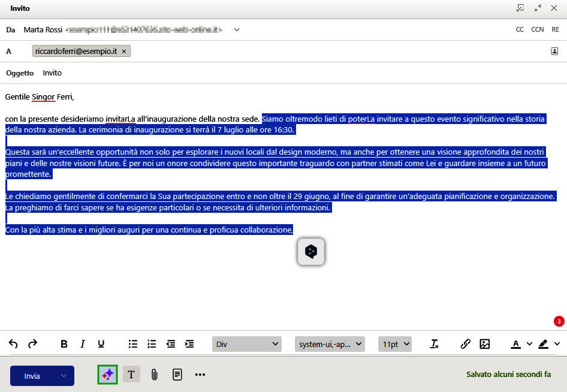
Task: Open the templates document icon
Action: 177,375
